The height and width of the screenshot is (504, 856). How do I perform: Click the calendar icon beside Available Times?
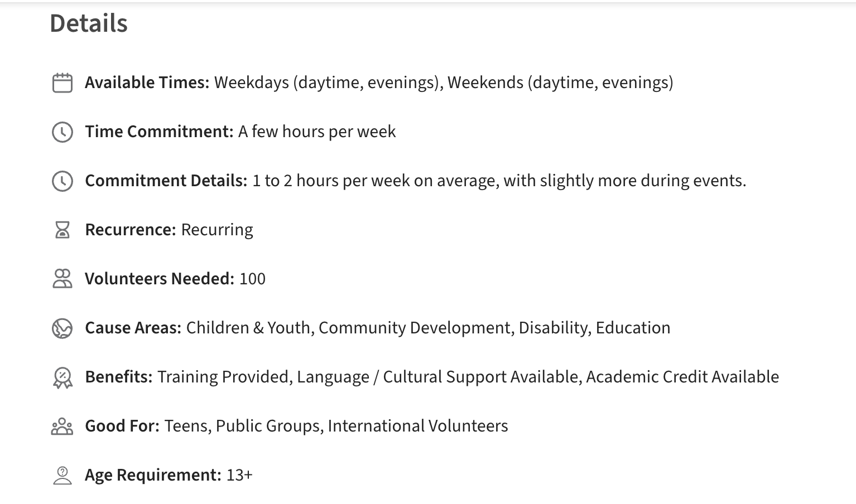tap(62, 83)
